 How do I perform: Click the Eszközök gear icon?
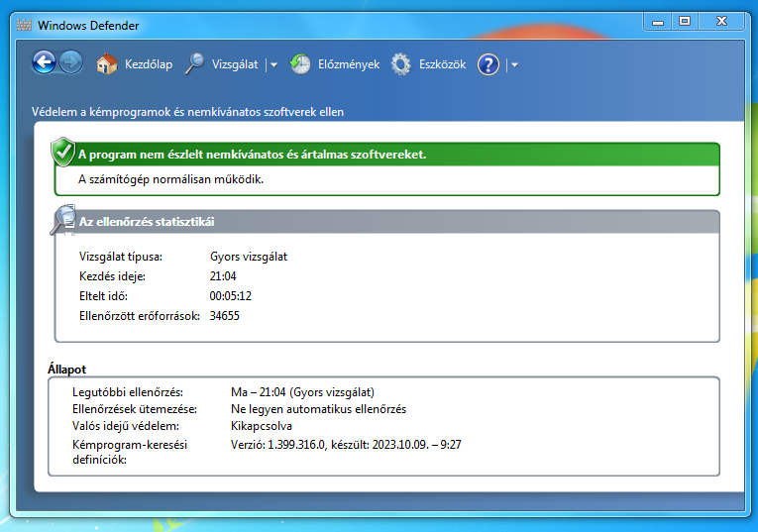pos(400,63)
